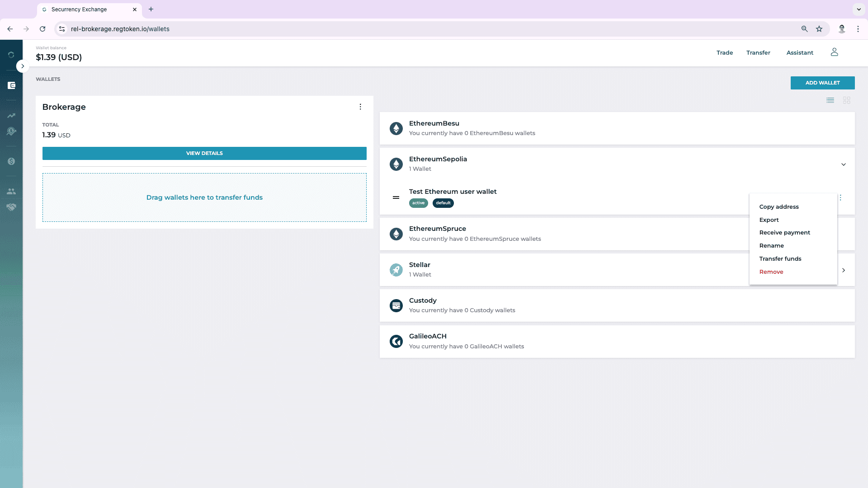Open the handshake sidebar icon

point(11,207)
